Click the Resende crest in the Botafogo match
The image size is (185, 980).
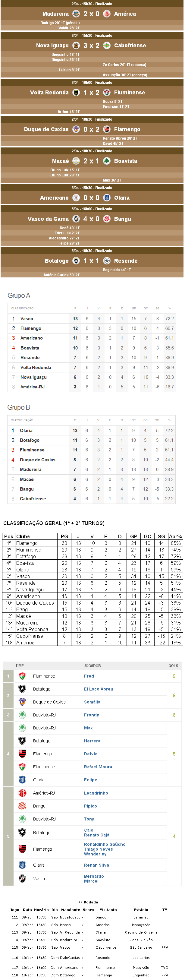coord(107,261)
